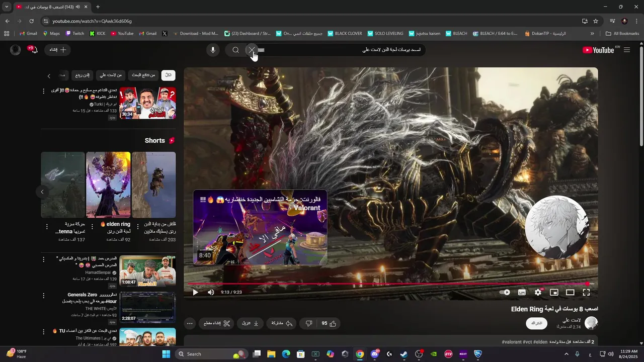The image size is (644, 362).
Task: Open All Bookmarks folder
Action: (622, 34)
